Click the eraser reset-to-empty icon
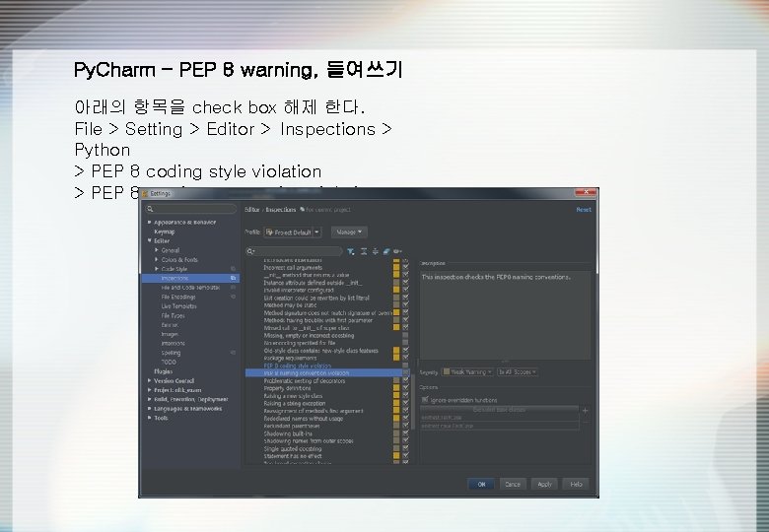 pos(386,251)
